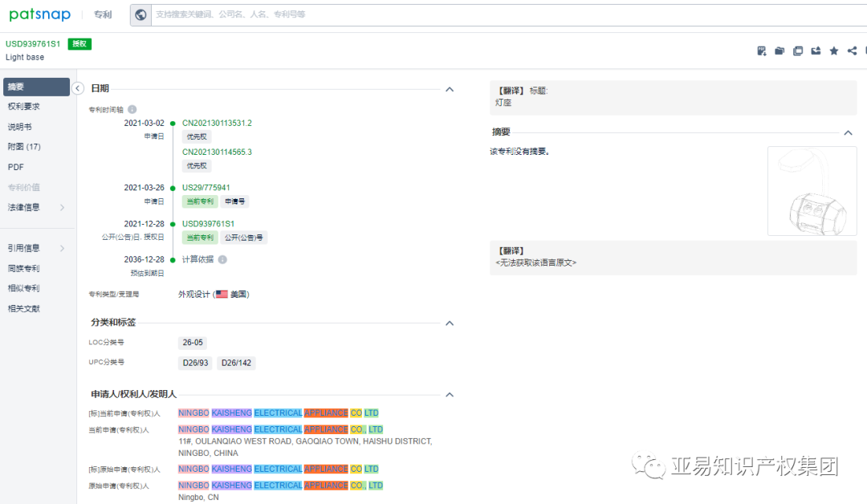Open 同族专利 in the sidebar

pos(24,269)
